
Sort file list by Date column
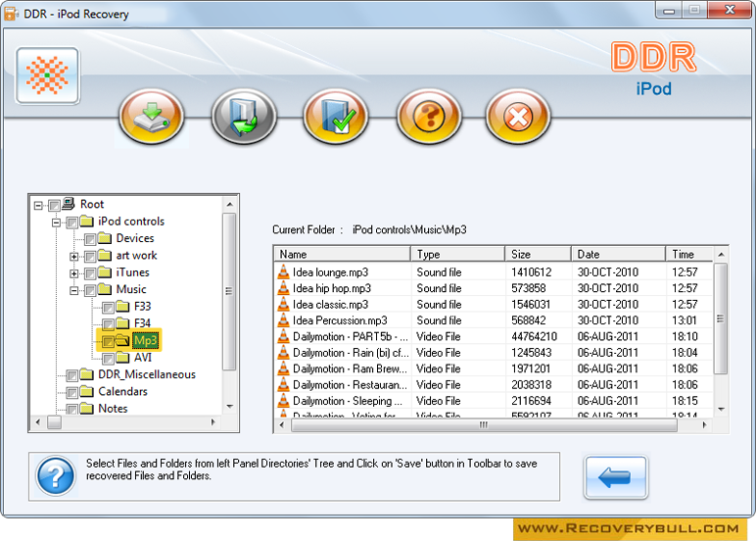[x=618, y=254]
